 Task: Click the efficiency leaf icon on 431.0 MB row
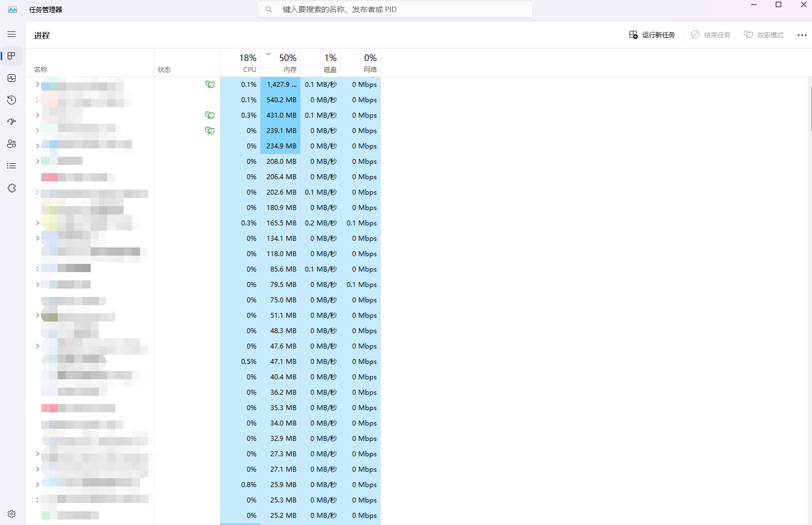tap(210, 115)
